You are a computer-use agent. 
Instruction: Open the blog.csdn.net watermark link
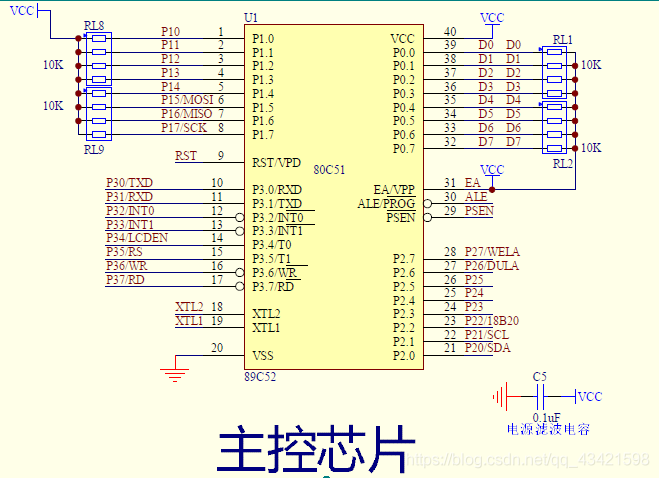530,460
